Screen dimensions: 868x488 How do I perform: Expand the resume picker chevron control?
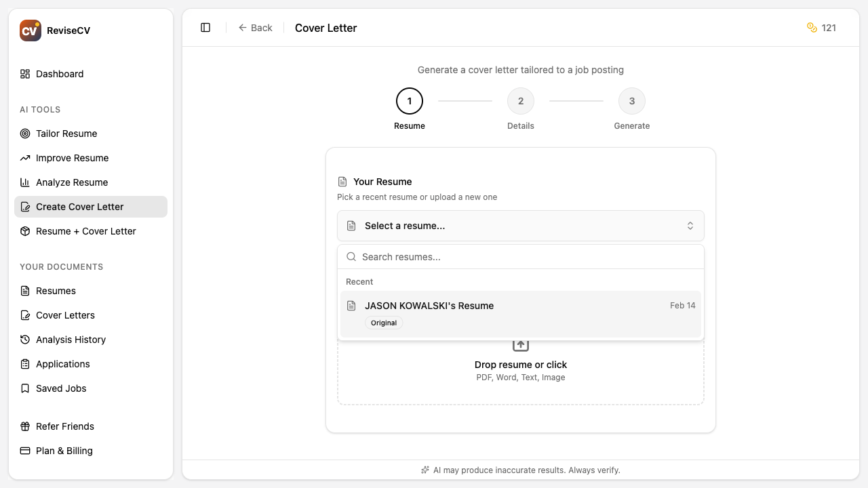(690, 225)
